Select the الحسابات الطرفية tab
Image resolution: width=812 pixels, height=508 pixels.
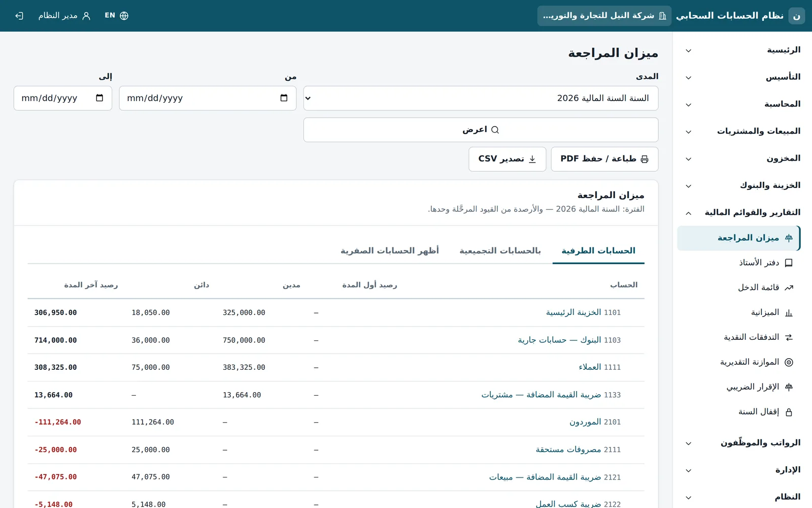click(x=598, y=251)
